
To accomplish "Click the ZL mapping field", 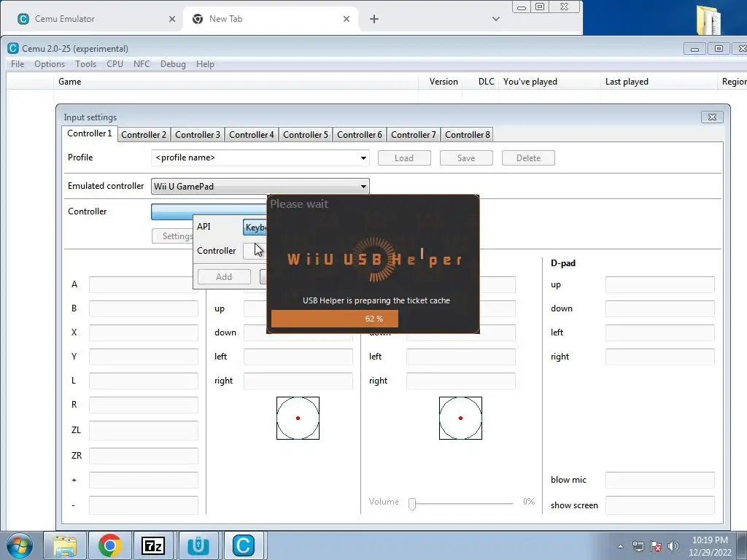I will pyautogui.click(x=144, y=430).
